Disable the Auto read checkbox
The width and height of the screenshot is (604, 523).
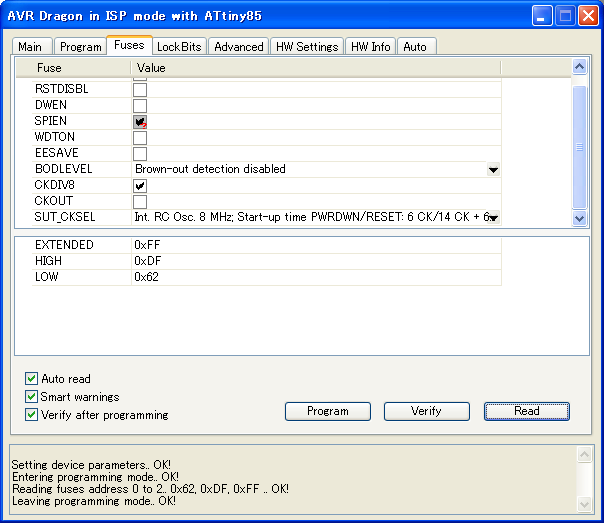(x=31, y=379)
